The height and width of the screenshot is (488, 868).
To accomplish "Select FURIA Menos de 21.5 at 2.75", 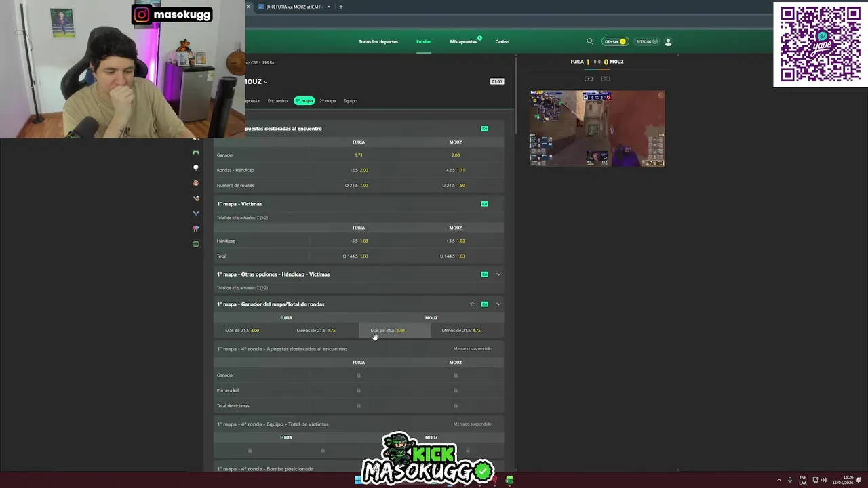I will [x=322, y=331].
